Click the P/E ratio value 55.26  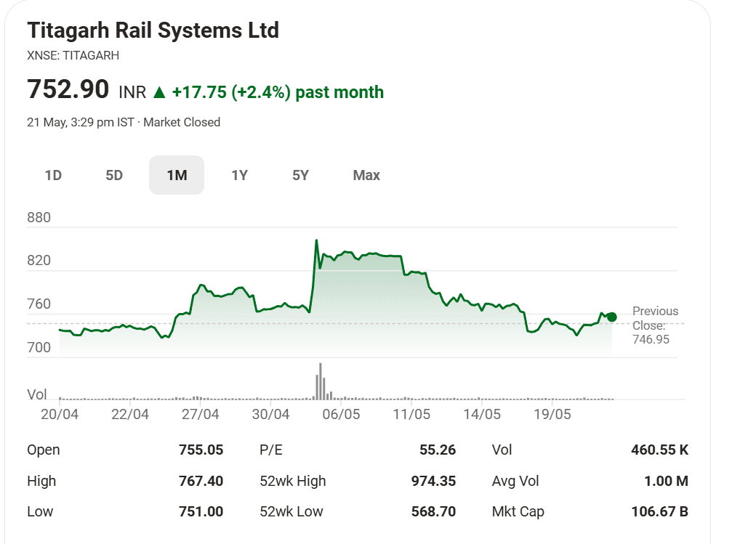(438, 450)
